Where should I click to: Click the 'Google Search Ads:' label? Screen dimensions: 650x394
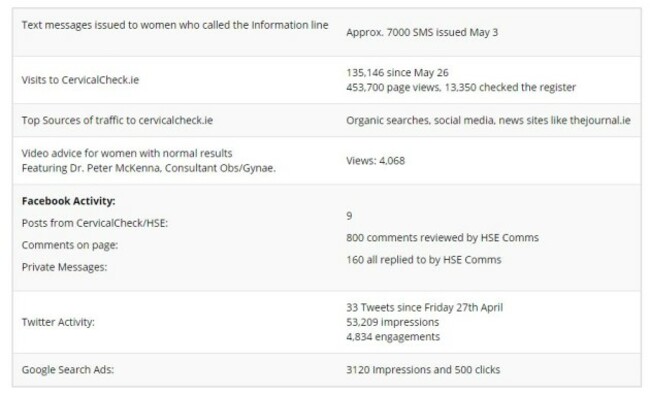(x=68, y=370)
